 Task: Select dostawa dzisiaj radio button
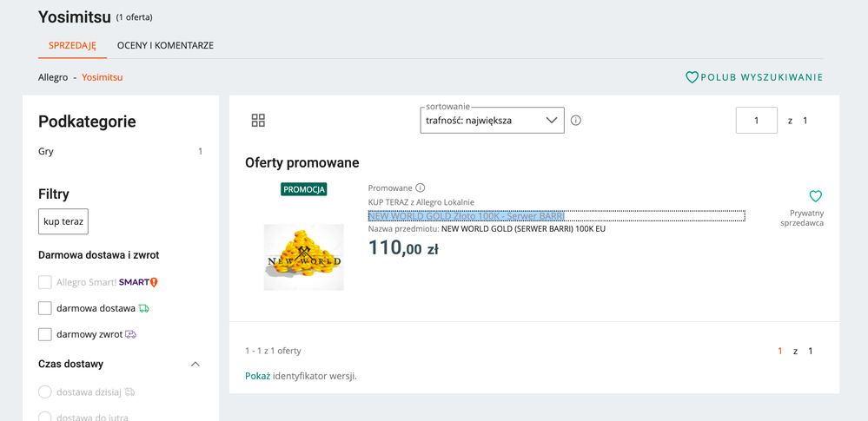tap(45, 392)
